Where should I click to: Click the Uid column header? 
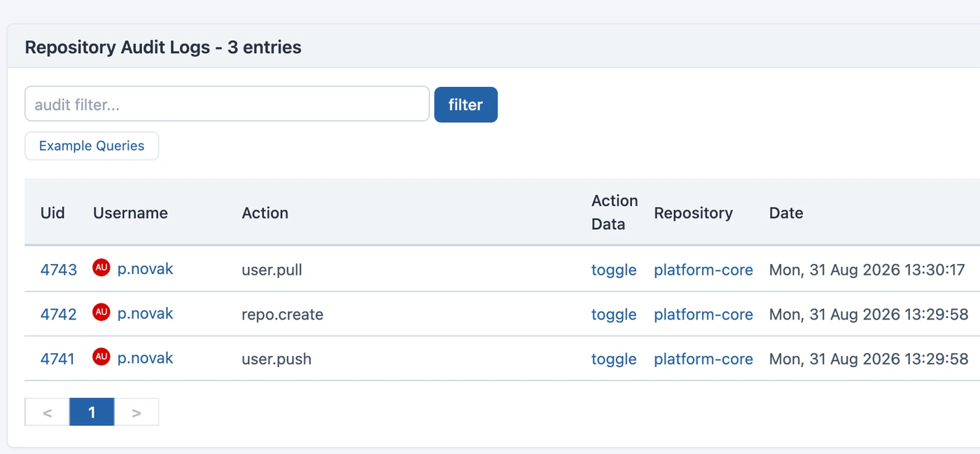point(52,212)
